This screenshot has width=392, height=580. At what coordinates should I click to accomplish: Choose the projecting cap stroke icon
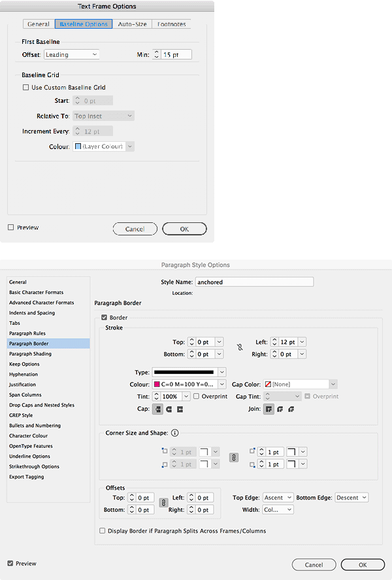point(180,409)
